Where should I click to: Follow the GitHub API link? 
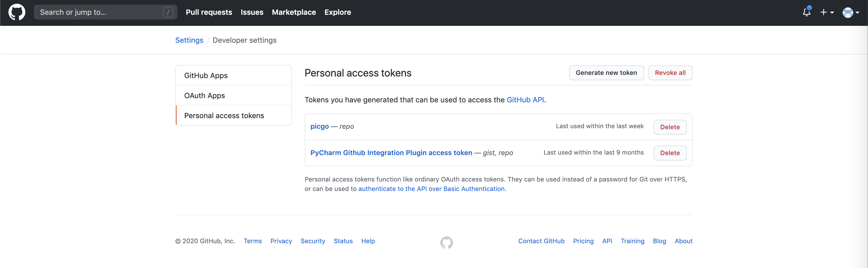click(525, 100)
